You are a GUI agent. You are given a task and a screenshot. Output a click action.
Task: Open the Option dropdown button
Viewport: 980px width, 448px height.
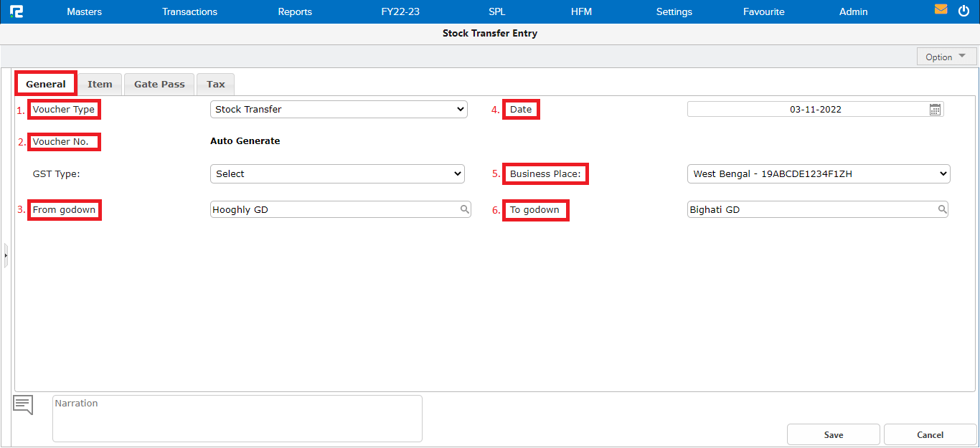pyautogui.click(x=946, y=57)
